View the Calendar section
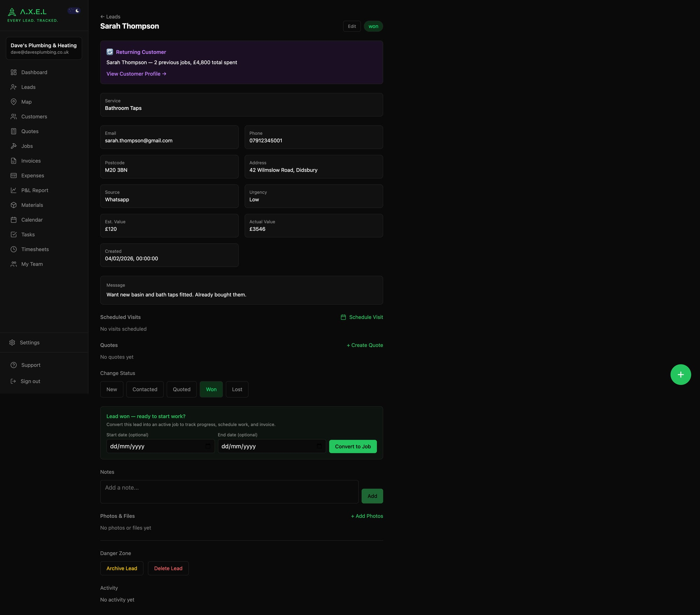The height and width of the screenshot is (615, 700). [32, 220]
